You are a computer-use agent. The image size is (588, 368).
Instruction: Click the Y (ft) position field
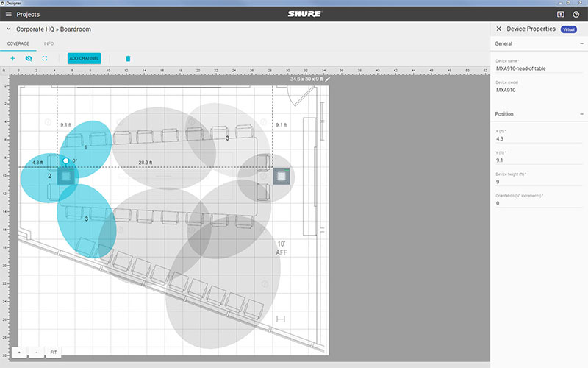point(539,160)
